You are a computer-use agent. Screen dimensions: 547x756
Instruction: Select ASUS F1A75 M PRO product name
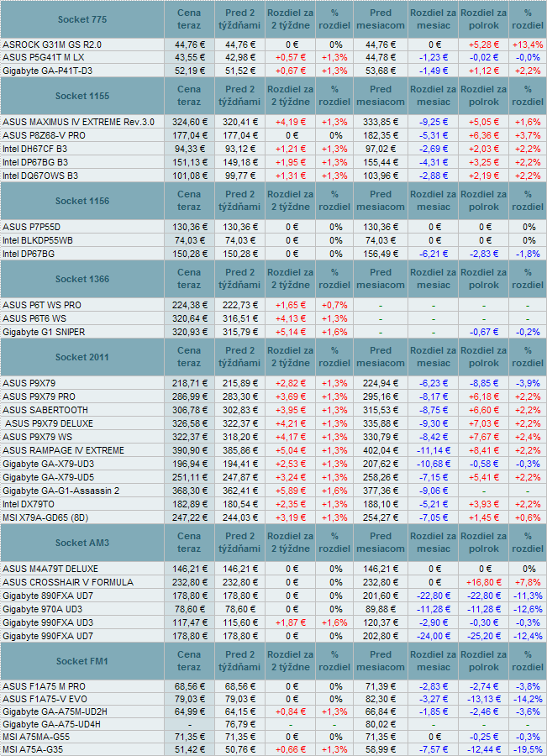(44, 686)
